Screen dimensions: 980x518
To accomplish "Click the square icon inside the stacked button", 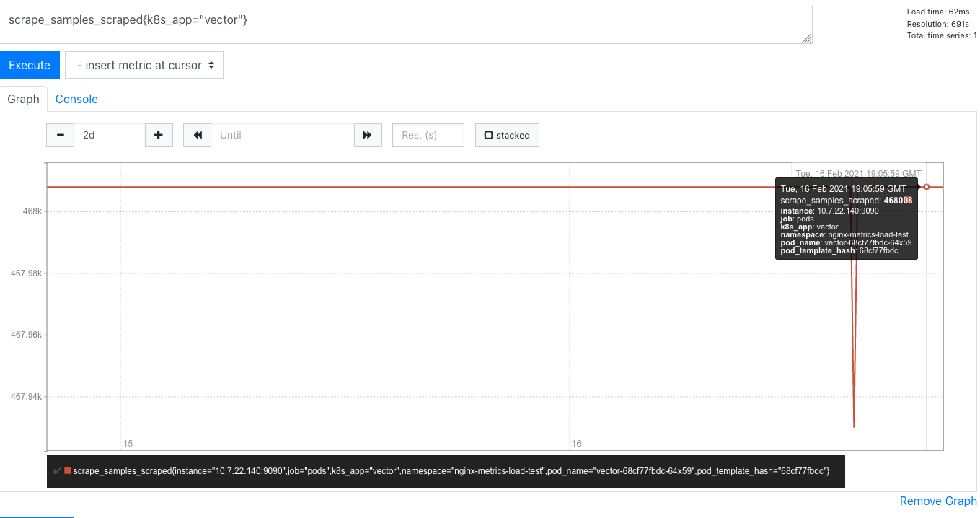I will click(x=488, y=135).
